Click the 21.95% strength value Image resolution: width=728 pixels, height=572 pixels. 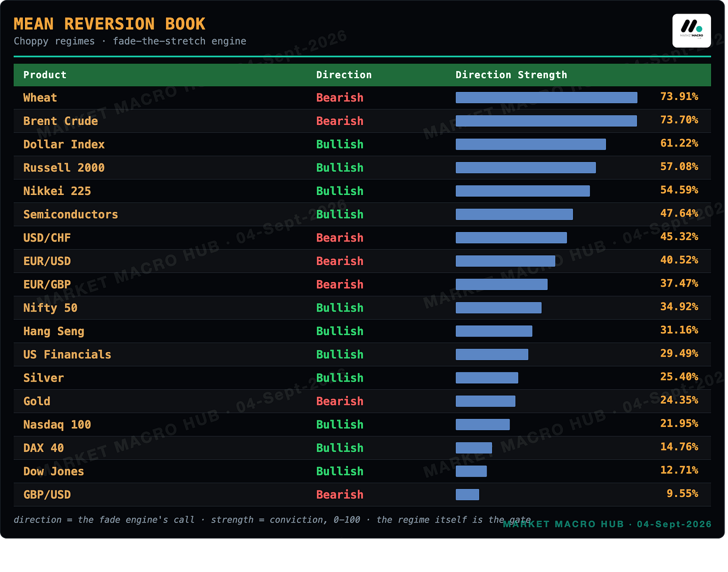pyautogui.click(x=679, y=423)
